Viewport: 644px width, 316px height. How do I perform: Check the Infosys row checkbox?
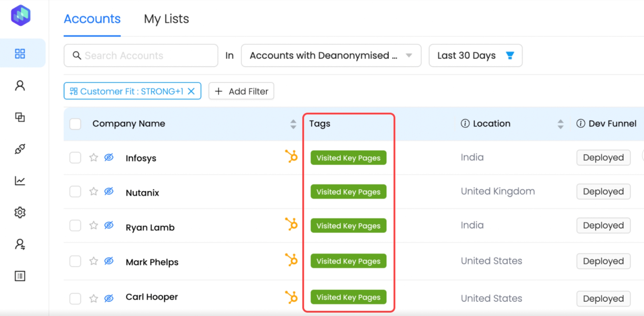[75, 158]
